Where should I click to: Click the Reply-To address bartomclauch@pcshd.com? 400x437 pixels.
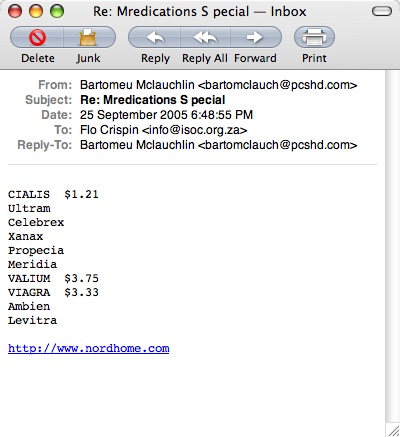point(278,145)
